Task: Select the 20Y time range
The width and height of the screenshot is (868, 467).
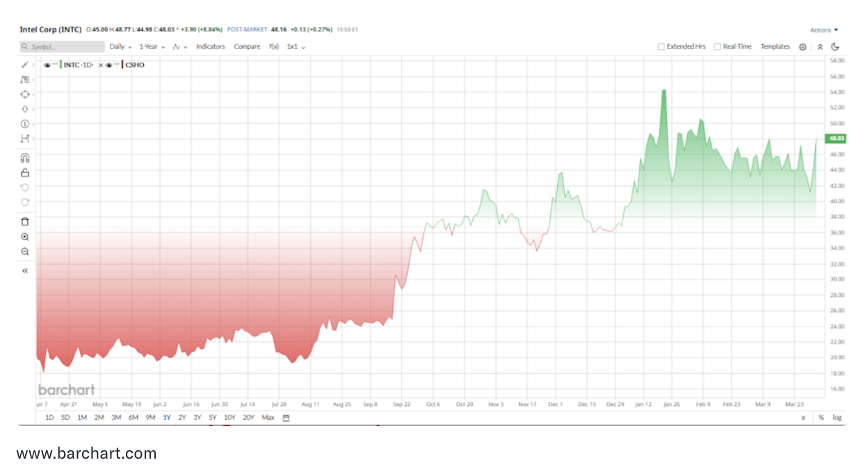Action: (248, 418)
